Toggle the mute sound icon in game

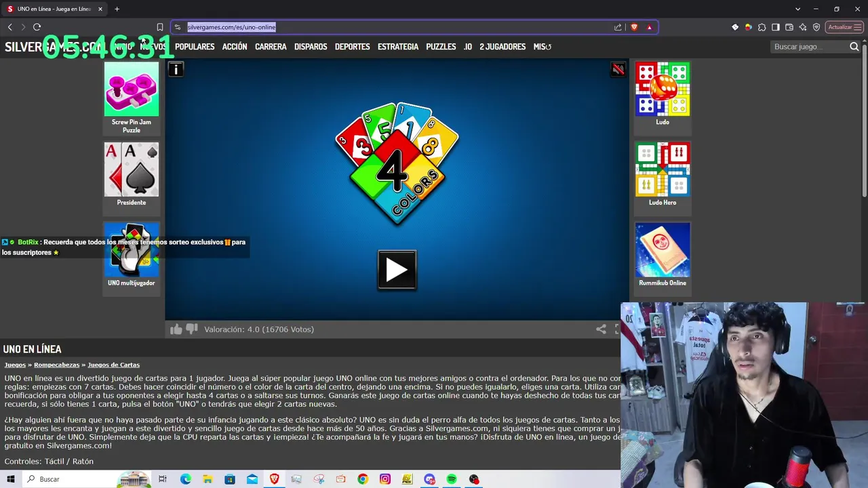click(618, 69)
